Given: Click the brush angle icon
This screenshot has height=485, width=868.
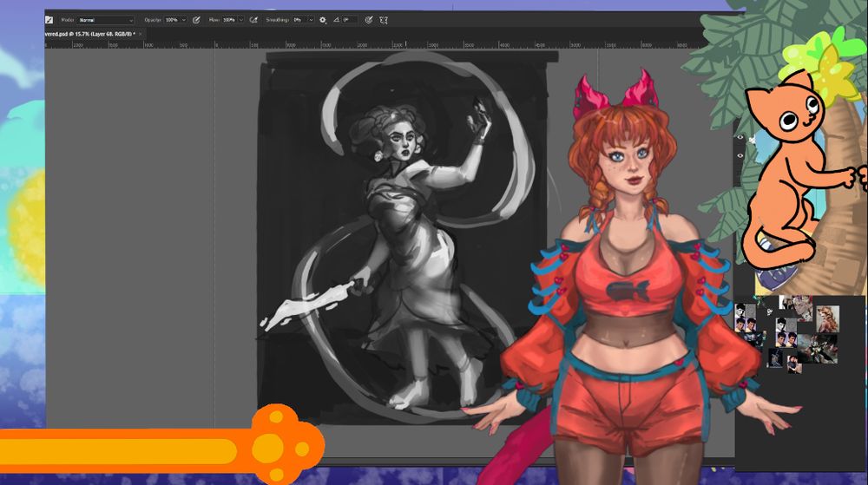Looking at the screenshot, I should pyautogui.click(x=336, y=20).
